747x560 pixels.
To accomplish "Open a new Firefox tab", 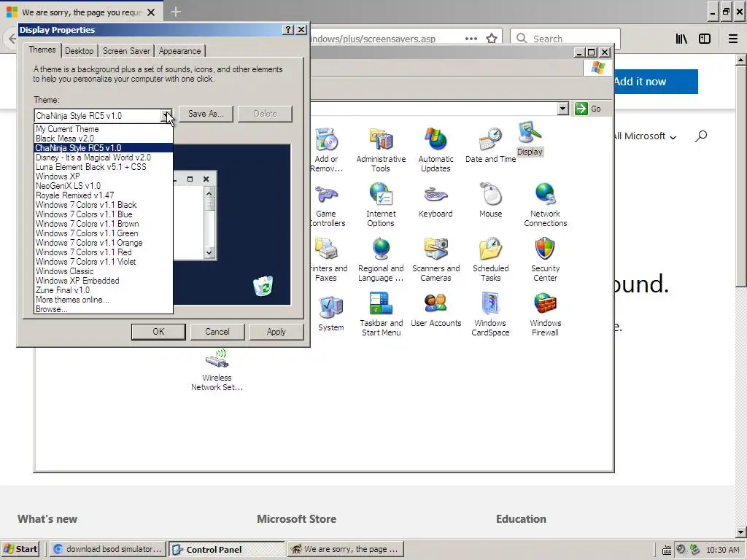I will 175,12.
